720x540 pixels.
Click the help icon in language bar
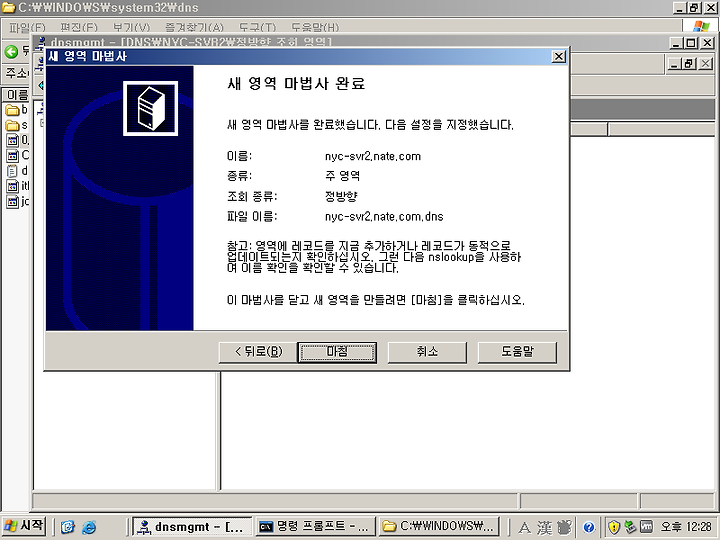click(x=589, y=528)
